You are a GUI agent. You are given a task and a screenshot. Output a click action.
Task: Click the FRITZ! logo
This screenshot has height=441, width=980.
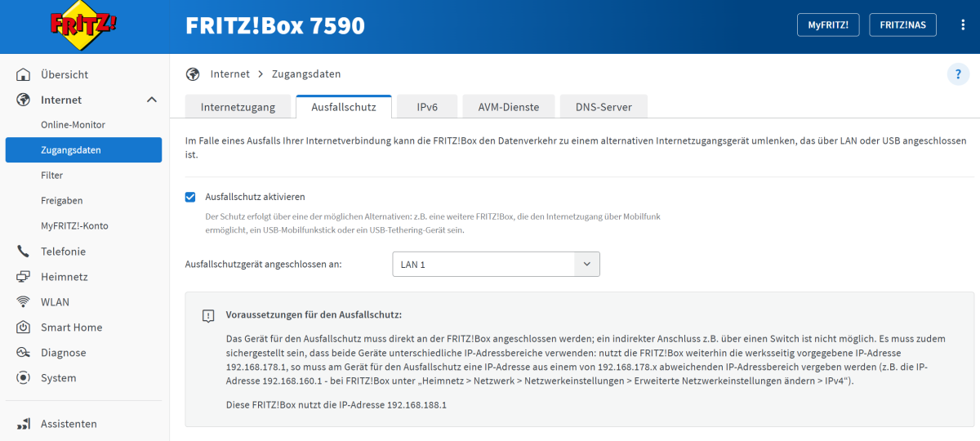pos(83,25)
